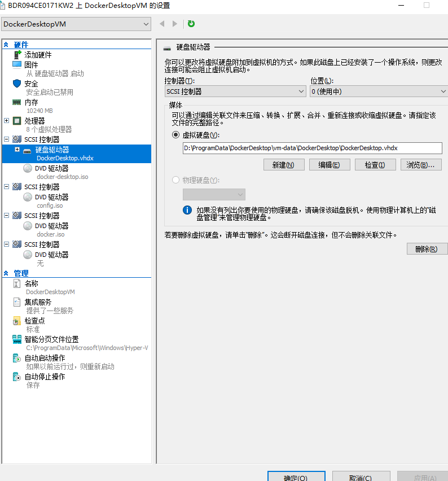Collapse the SCSI 控制器 node containing config.iso
Viewport: 448px width, 481px height.
click(6, 186)
